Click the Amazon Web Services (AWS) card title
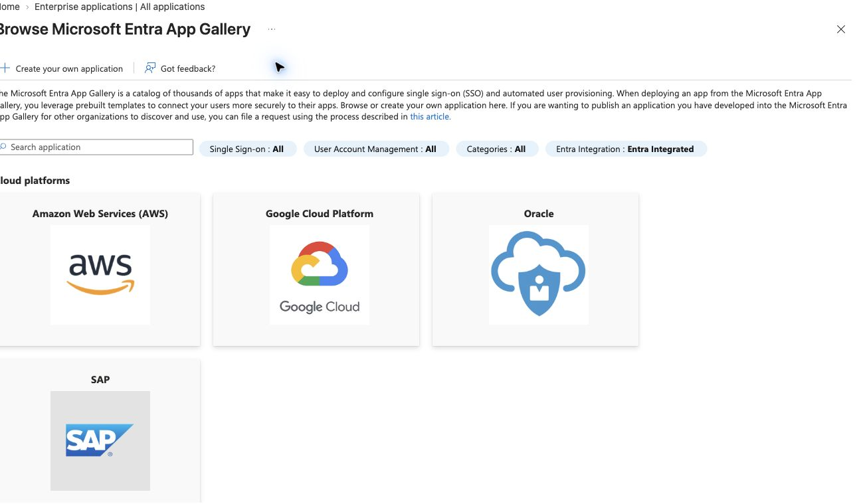This screenshot has width=865, height=504. (100, 214)
